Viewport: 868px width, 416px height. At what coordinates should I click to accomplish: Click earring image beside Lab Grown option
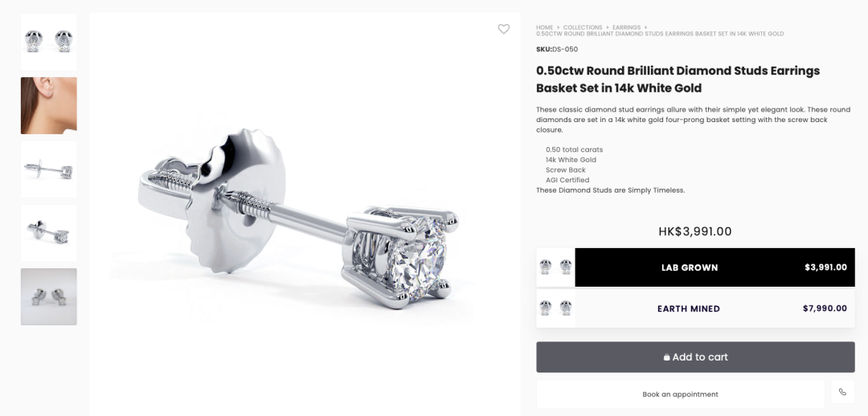pos(555,267)
